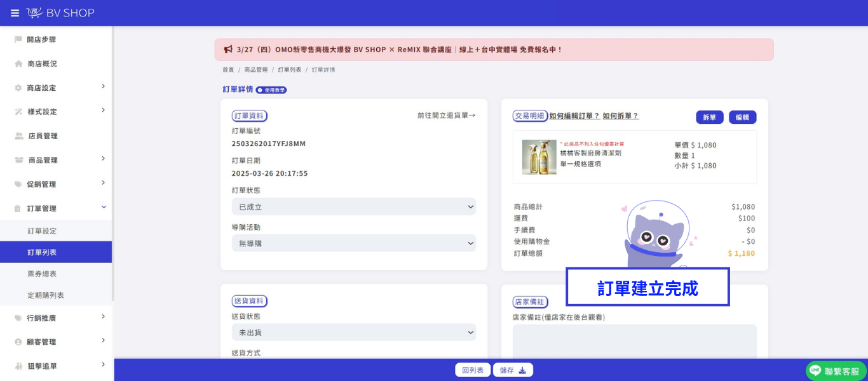The width and height of the screenshot is (868, 381).
Task: Click the 商店概況 home icon
Action: coord(18,63)
